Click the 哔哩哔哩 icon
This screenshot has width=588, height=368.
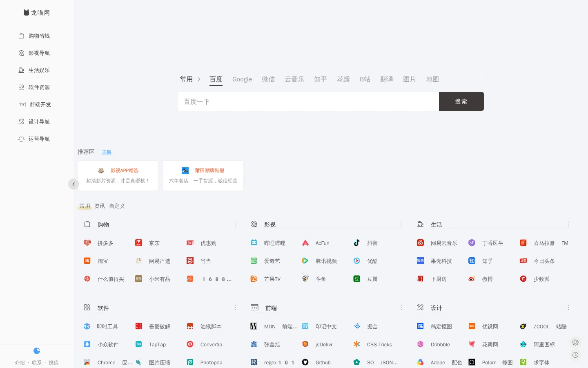pyautogui.click(x=254, y=243)
